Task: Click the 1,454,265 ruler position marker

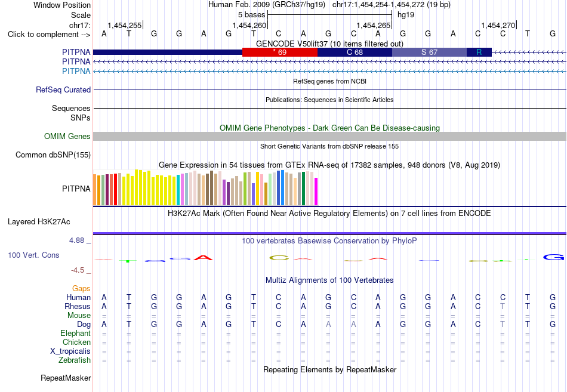Action: tap(374, 25)
